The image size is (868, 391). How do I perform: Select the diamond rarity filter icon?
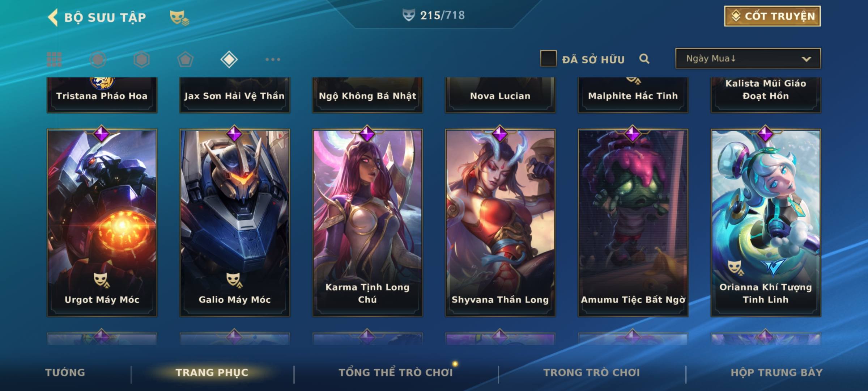pos(229,59)
